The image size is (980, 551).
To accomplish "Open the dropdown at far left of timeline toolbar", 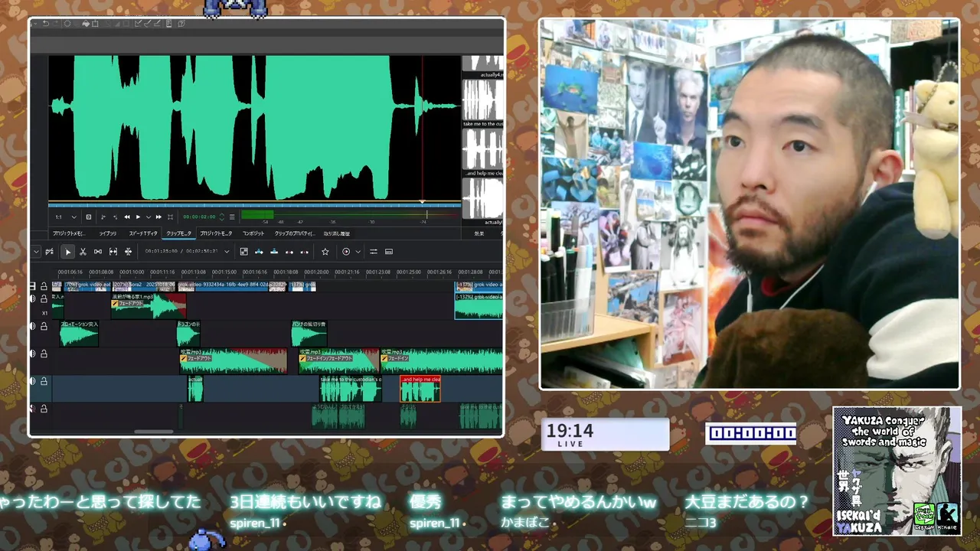I will tap(36, 252).
